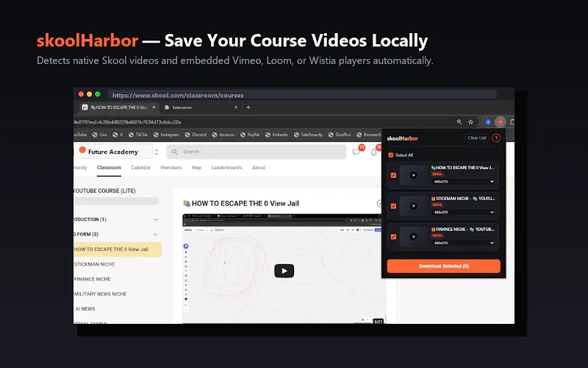Viewport: 588px width, 368px height.
Task: Select the Extensions browser tab
Action: pyautogui.click(x=201, y=107)
